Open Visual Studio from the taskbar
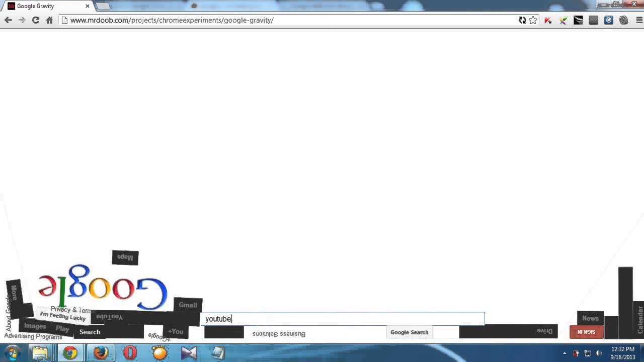This screenshot has height=362, width=644. tap(189, 353)
